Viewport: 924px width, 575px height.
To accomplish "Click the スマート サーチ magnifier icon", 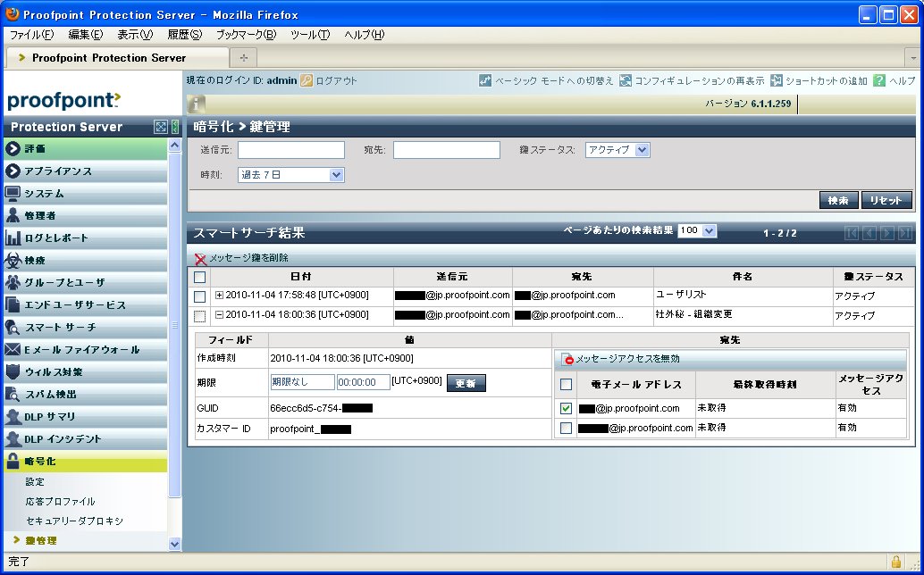I will [13, 327].
